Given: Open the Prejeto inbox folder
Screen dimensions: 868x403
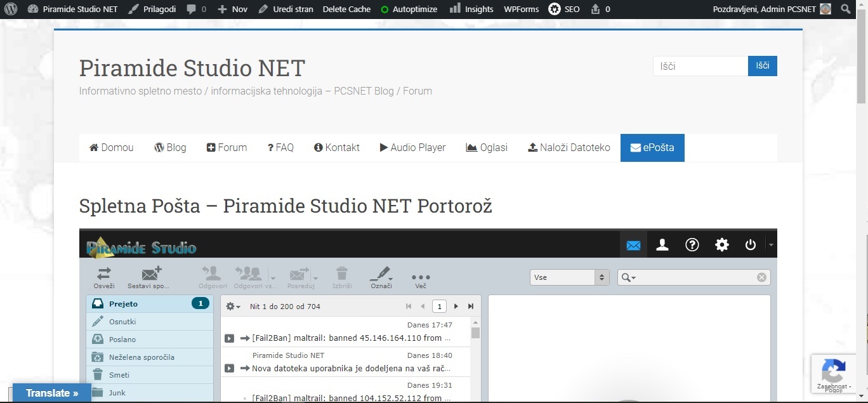Looking at the screenshot, I should [x=150, y=304].
